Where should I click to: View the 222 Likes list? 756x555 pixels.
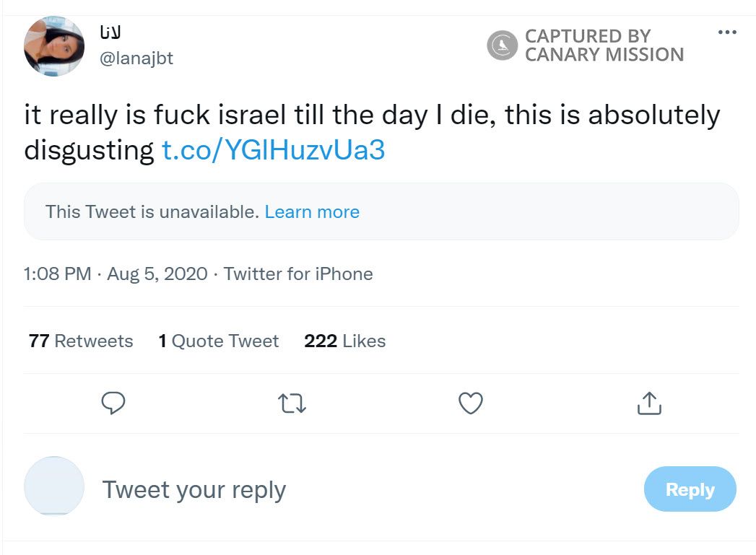(x=344, y=341)
